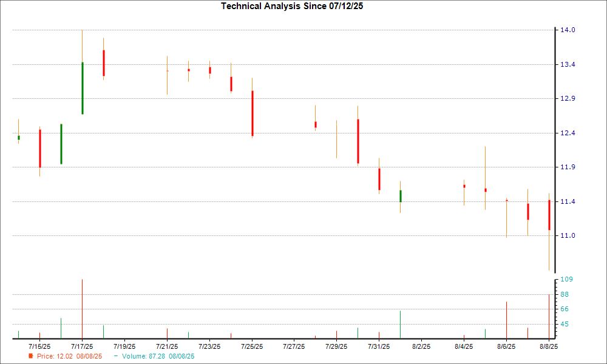Click the 7/17/25 date label

tap(82, 346)
